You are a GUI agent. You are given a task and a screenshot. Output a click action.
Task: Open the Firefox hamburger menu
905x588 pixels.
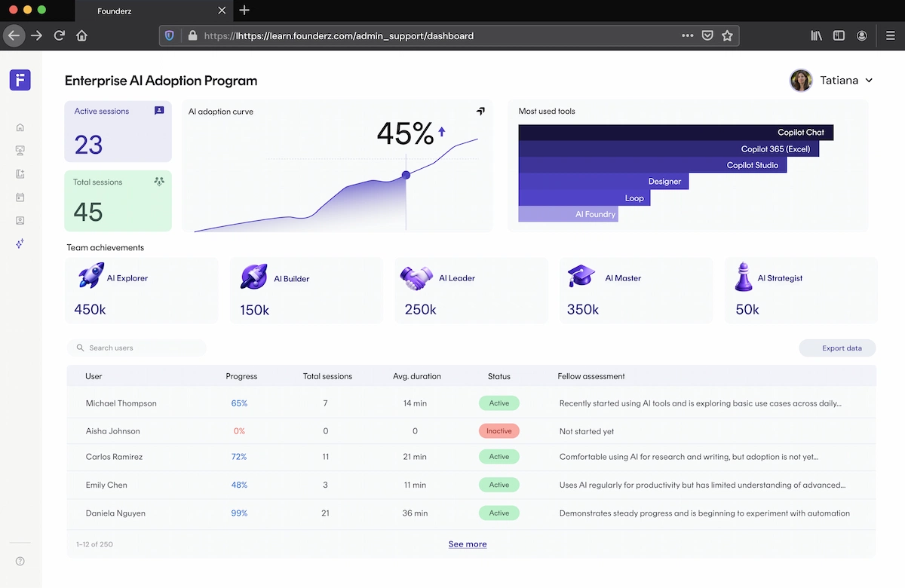(891, 35)
